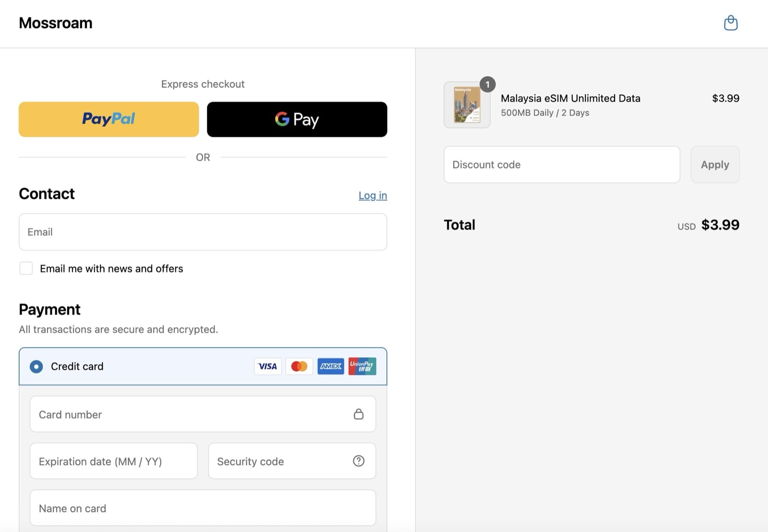The width and height of the screenshot is (768, 532).
Task: Focus the Discount code field
Action: coord(562,165)
